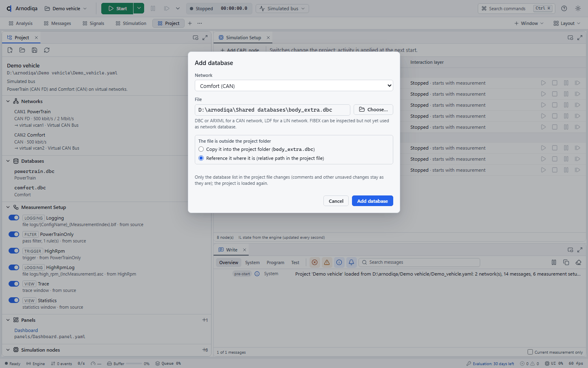Open project folder icon in Project toolbar
The height and width of the screenshot is (368, 588).
click(x=22, y=50)
